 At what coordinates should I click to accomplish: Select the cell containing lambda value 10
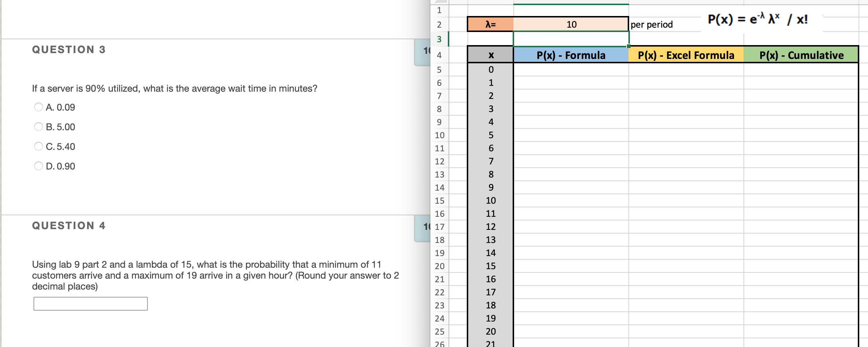pos(571,24)
